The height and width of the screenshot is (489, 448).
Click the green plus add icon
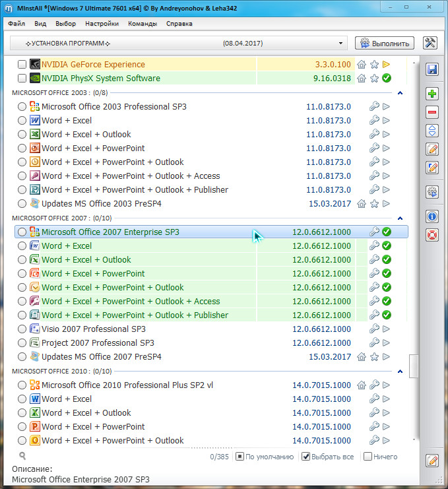point(432,94)
